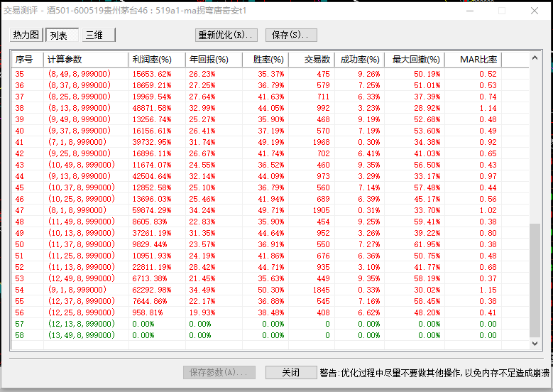Select the 列表 view tab
Viewport: 553px width, 392px height.
(62, 35)
